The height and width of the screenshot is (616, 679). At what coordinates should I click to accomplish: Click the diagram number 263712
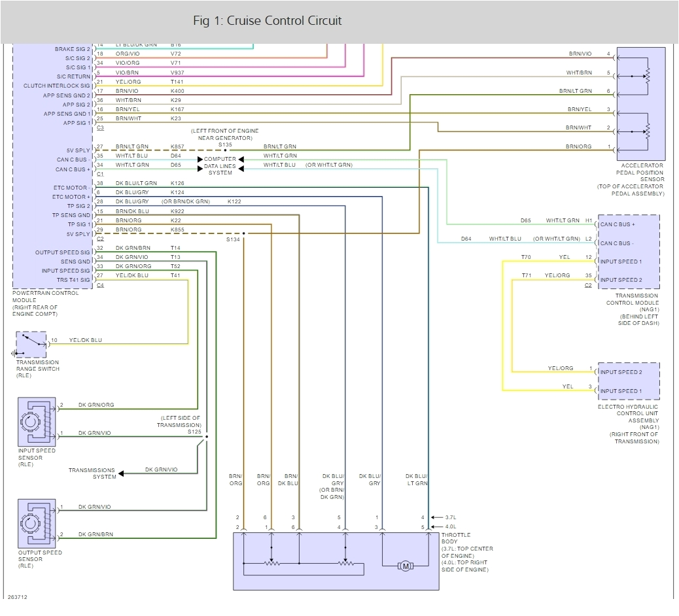[x=18, y=597]
